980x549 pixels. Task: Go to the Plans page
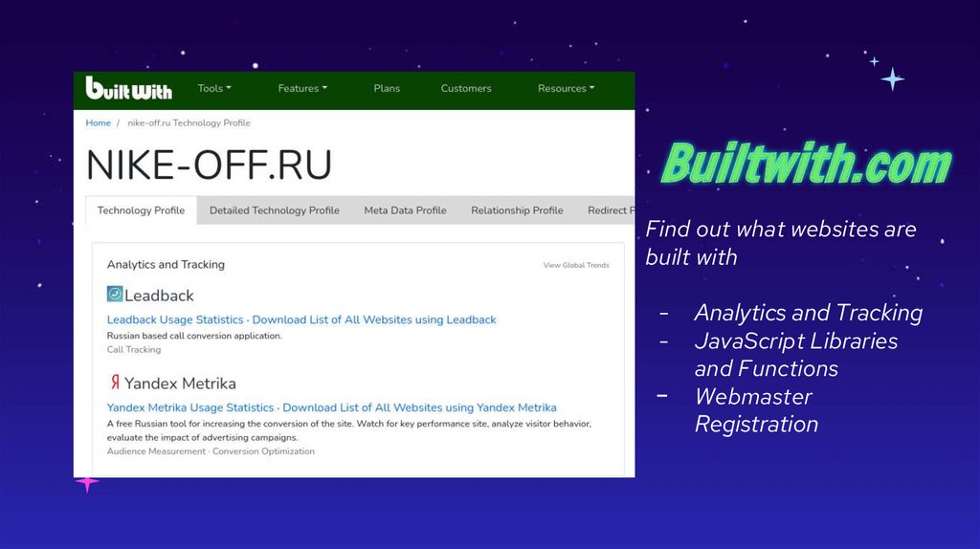click(x=387, y=88)
